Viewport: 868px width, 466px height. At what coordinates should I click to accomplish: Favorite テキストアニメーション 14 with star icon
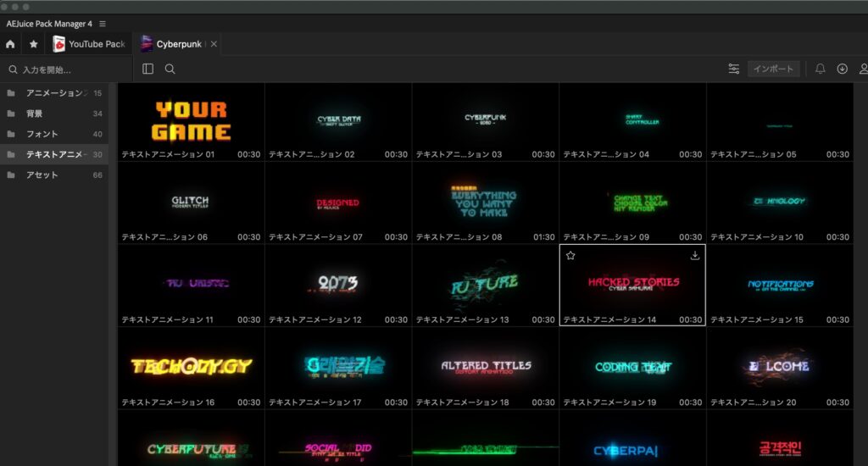[x=570, y=255]
